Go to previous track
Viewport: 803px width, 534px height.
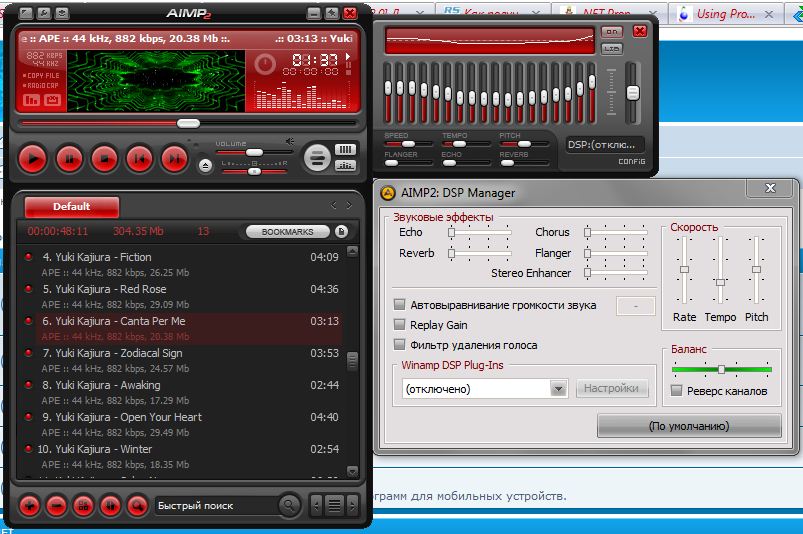[x=139, y=159]
